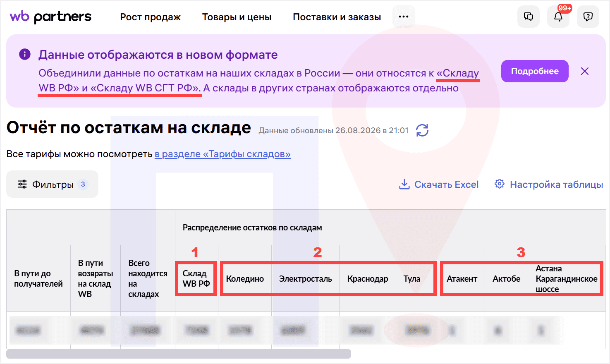The width and height of the screenshot is (610, 364).
Task: Click the Актобе column header
Action: 506,279
